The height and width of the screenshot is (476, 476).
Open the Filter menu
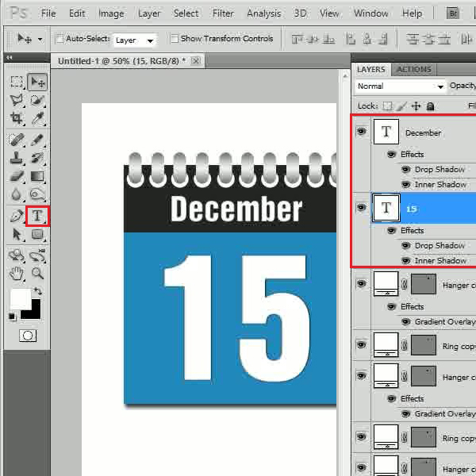[223, 13]
